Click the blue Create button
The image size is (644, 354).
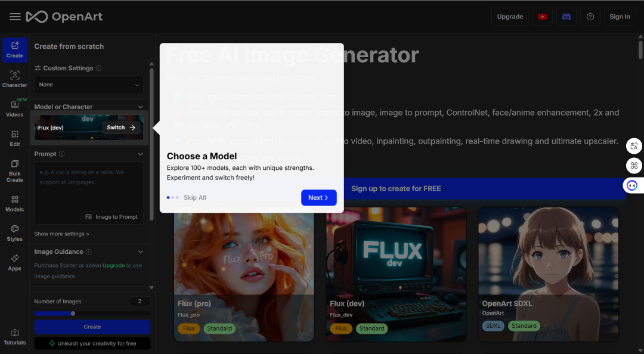tap(92, 327)
